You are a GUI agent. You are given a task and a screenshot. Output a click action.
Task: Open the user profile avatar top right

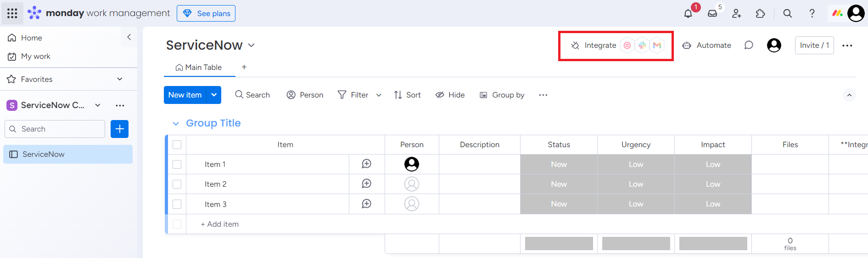pyautogui.click(x=856, y=13)
